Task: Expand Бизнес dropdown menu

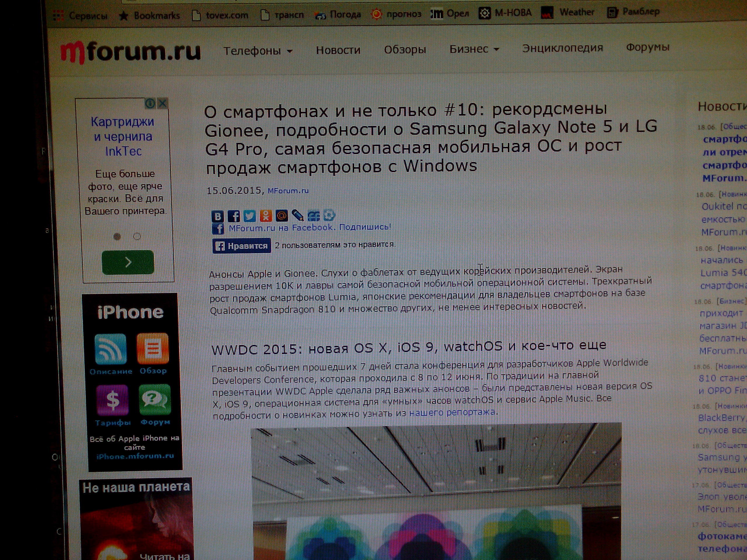Action: click(x=474, y=49)
